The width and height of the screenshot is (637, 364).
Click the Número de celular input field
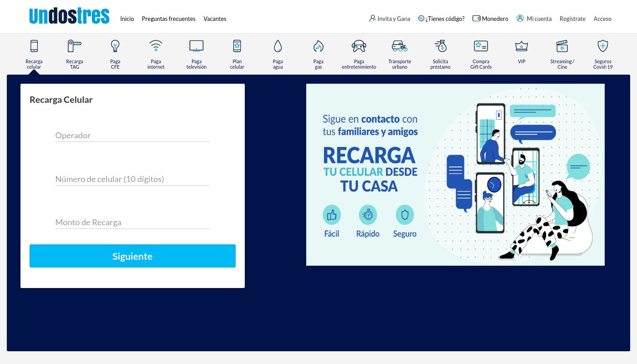(x=132, y=179)
